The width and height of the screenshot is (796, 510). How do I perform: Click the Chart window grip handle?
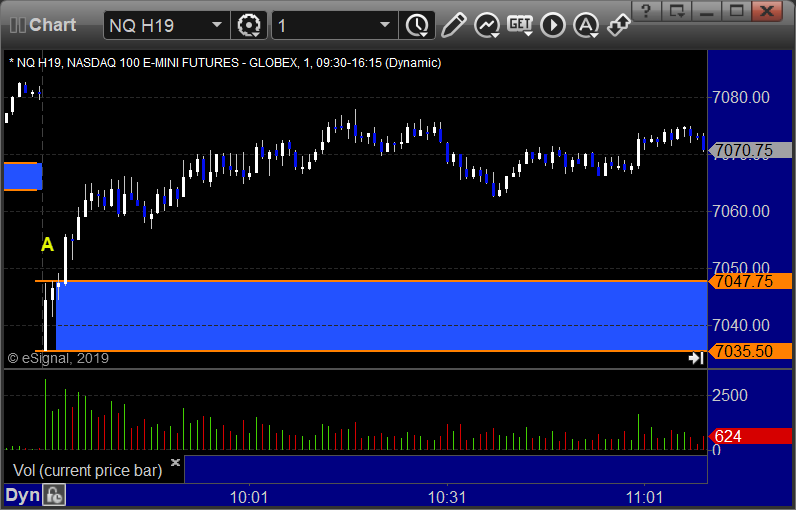(x=17, y=25)
